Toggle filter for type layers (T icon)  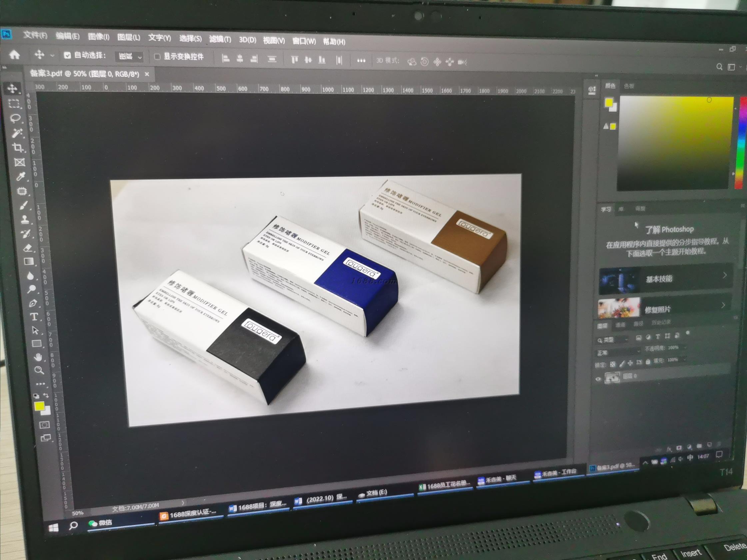(x=657, y=336)
